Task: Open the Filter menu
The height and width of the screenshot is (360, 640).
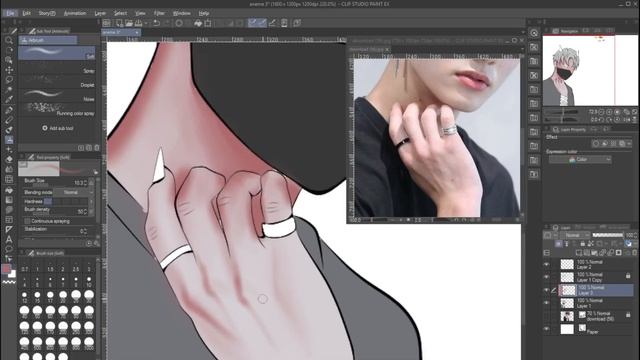Action: [x=159, y=13]
